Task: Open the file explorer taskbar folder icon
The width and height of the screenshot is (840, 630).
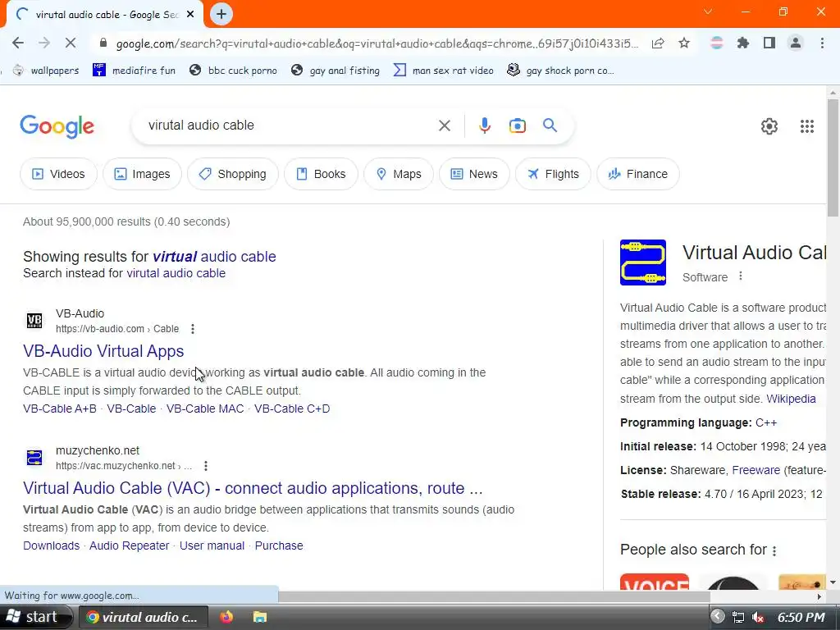Action: pos(260,617)
